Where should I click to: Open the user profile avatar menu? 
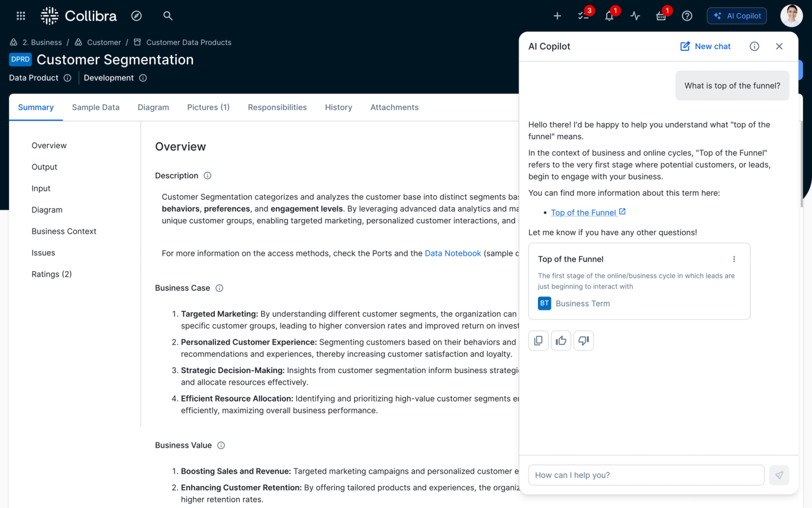click(791, 16)
